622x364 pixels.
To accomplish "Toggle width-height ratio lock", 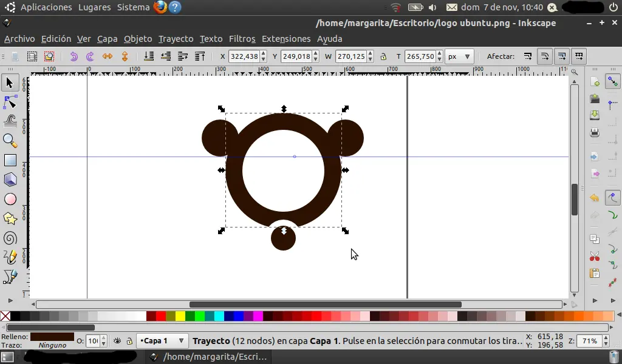I will [x=383, y=56].
